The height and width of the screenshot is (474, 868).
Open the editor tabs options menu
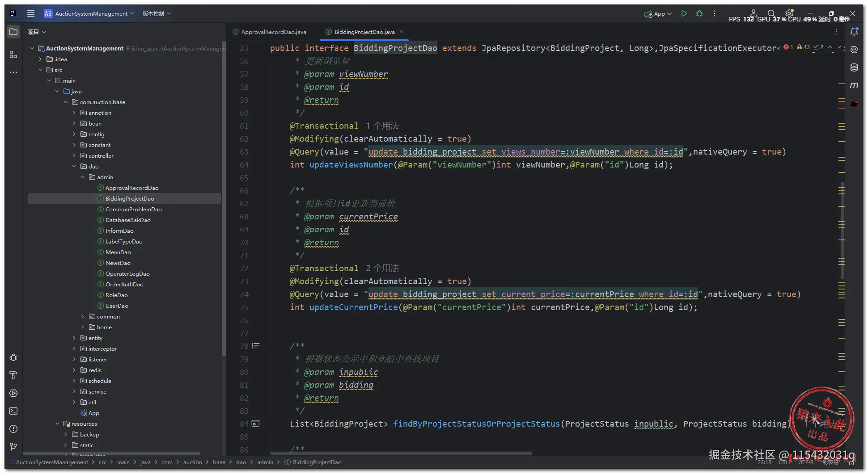(836, 32)
